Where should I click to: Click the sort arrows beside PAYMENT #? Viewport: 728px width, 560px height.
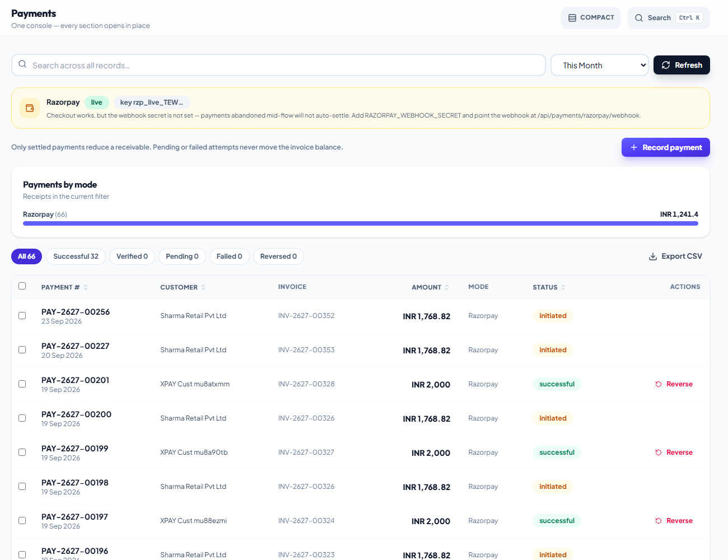pyautogui.click(x=86, y=287)
